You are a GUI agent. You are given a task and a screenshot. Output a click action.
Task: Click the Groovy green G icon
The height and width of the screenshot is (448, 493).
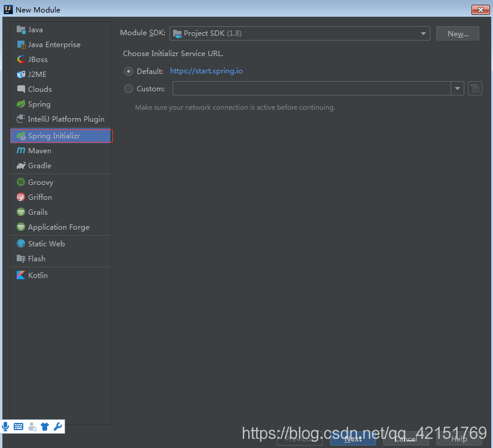(x=21, y=182)
